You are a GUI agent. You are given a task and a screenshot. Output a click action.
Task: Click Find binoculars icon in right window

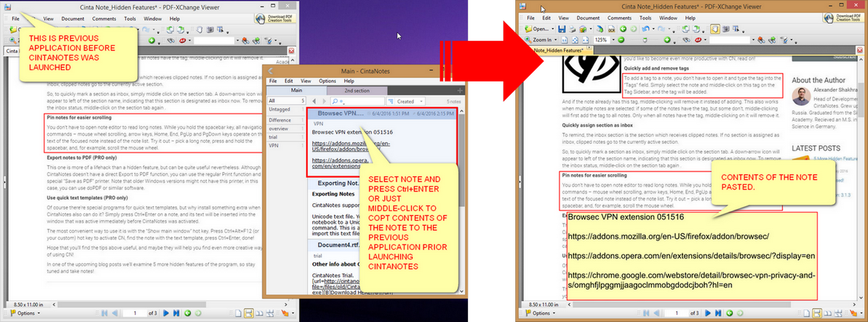686,40
